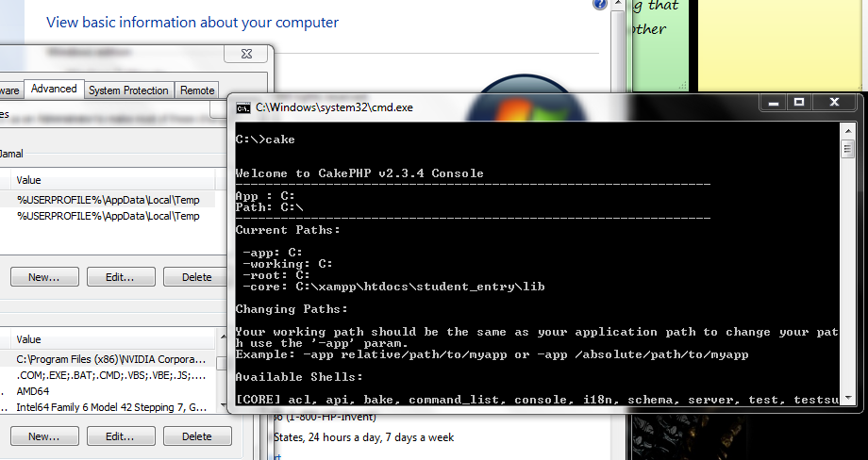
Task: Open the help icon in System window
Action: tap(600, 4)
